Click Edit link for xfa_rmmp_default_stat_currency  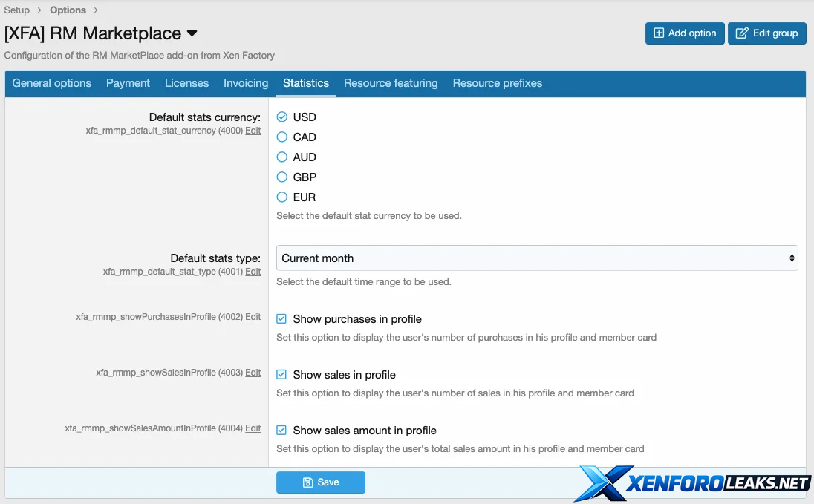253,131
